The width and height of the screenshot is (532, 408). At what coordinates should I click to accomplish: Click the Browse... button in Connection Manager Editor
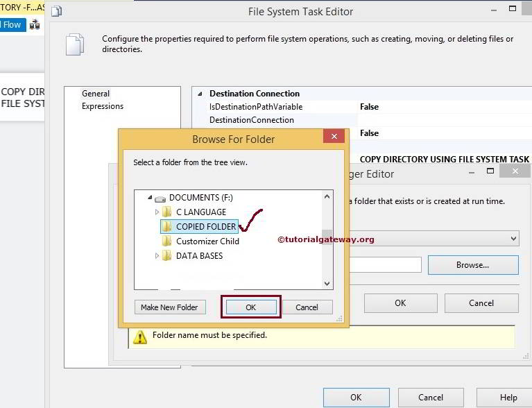(x=473, y=265)
